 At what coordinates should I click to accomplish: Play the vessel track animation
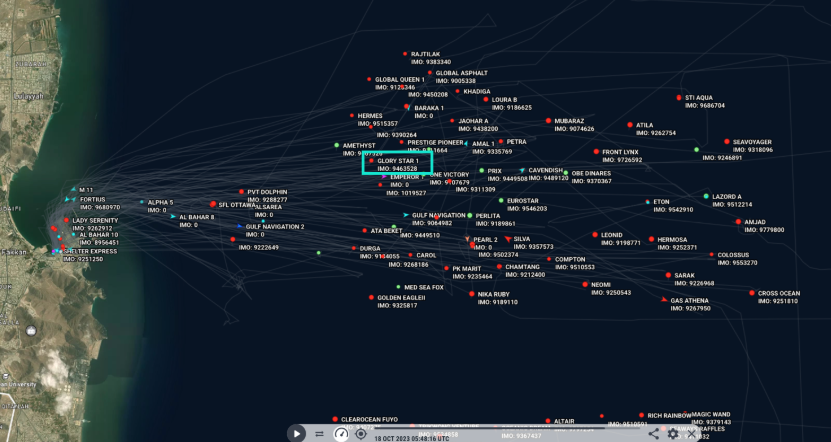296,434
